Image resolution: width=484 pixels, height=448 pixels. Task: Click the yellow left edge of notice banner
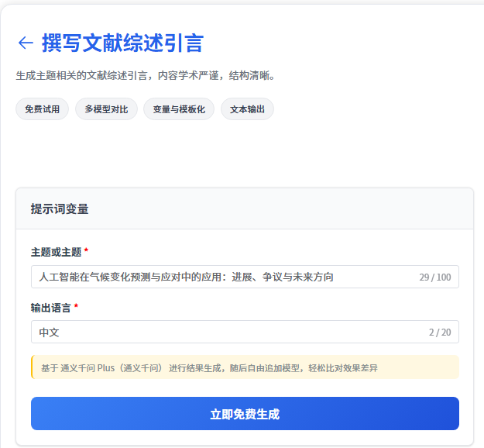click(33, 367)
